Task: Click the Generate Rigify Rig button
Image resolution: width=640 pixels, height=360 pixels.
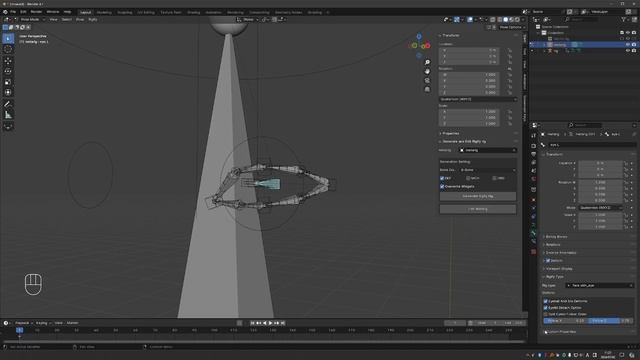Action: pyautogui.click(x=478, y=196)
